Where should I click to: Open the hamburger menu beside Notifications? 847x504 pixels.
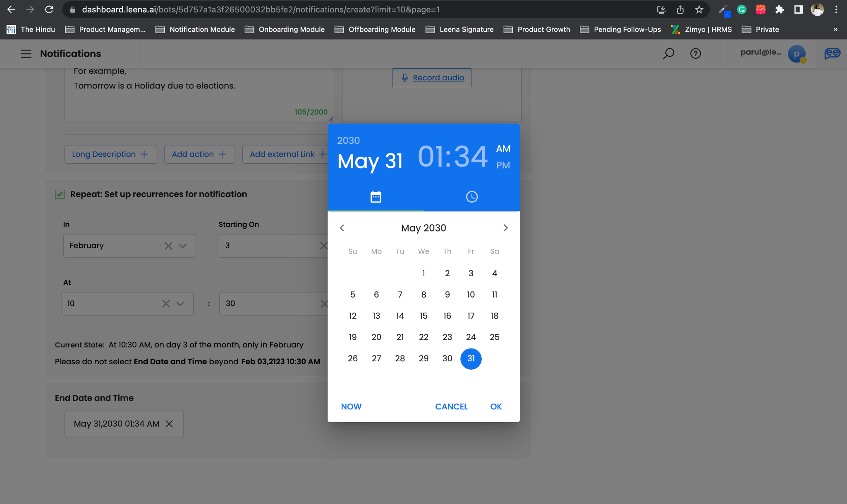pyautogui.click(x=26, y=54)
